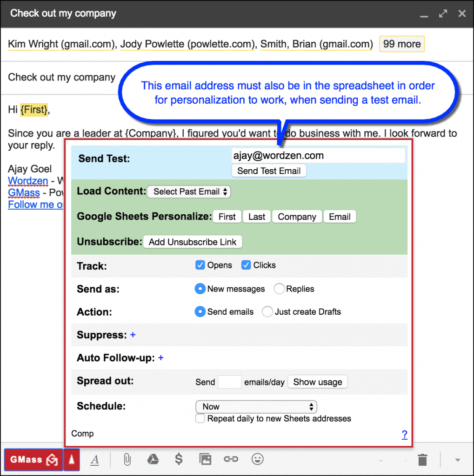This screenshot has width=474, height=476.
Task: Open GMass settings via red arrow icon
Action: click(x=71, y=459)
